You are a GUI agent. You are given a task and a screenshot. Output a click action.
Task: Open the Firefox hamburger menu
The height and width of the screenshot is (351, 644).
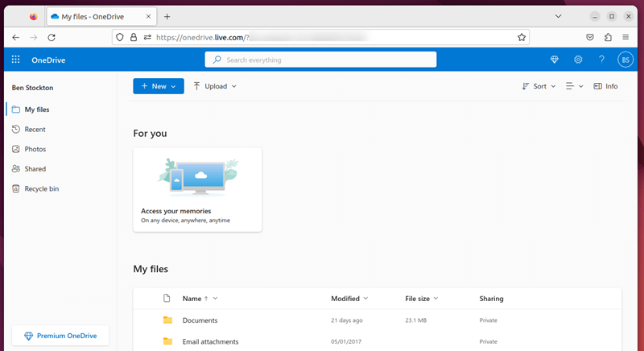click(x=625, y=37)
